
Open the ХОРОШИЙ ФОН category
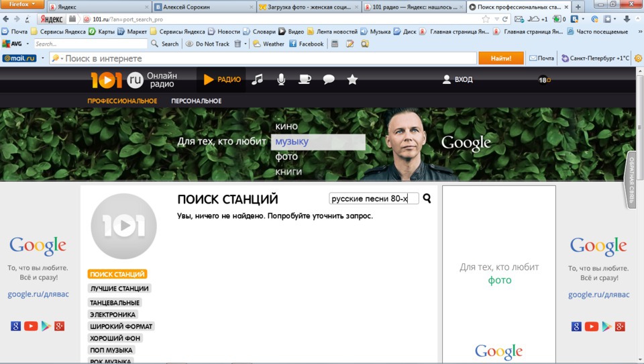pos(115,338)
